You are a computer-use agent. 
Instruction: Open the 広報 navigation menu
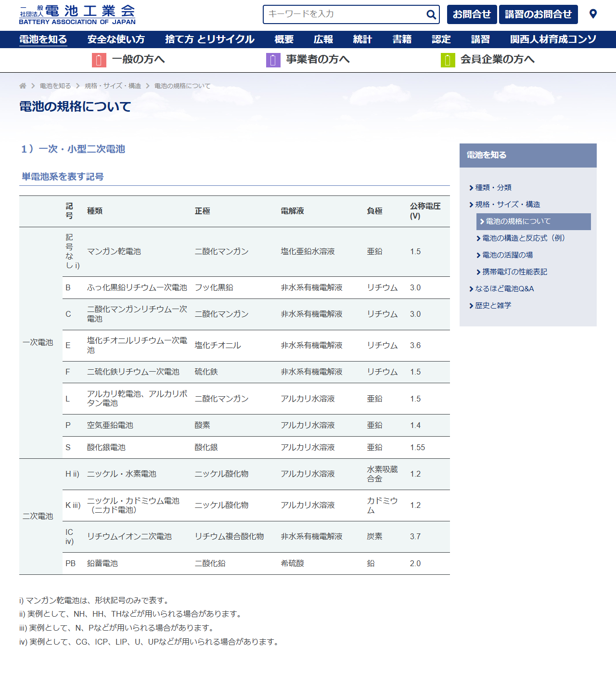coord(323,39)
